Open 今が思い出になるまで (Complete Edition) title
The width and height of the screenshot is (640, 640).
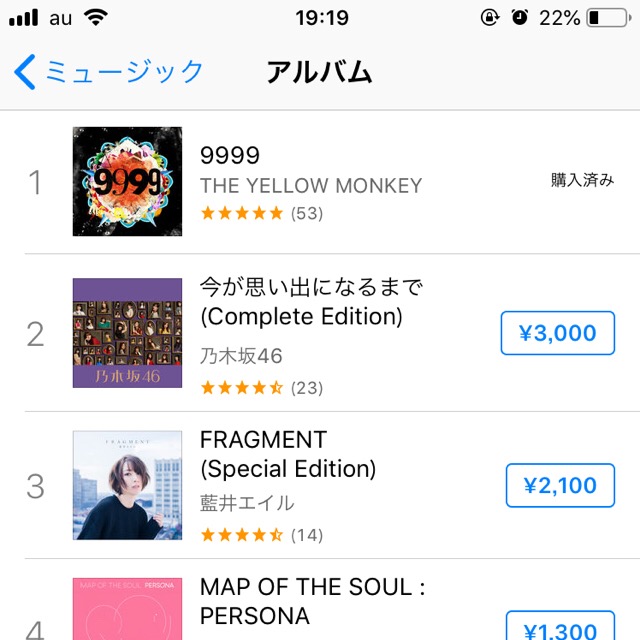[x=311, y=302]
